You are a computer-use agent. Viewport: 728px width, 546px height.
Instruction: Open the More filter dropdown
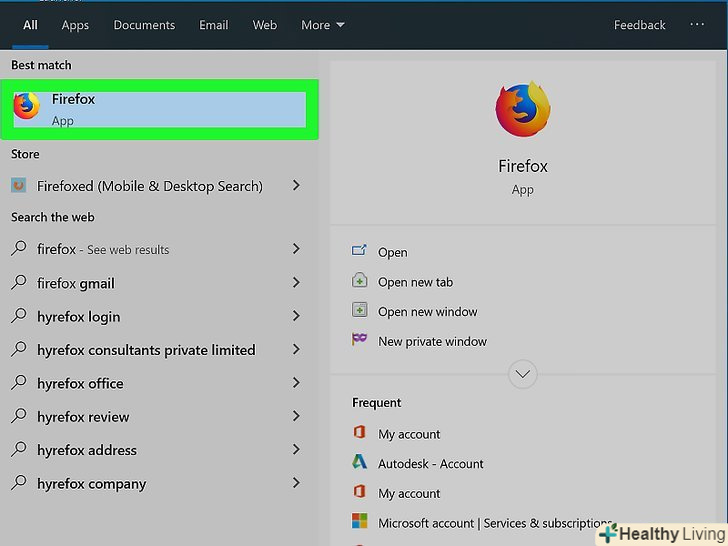[x=323, y=25]
